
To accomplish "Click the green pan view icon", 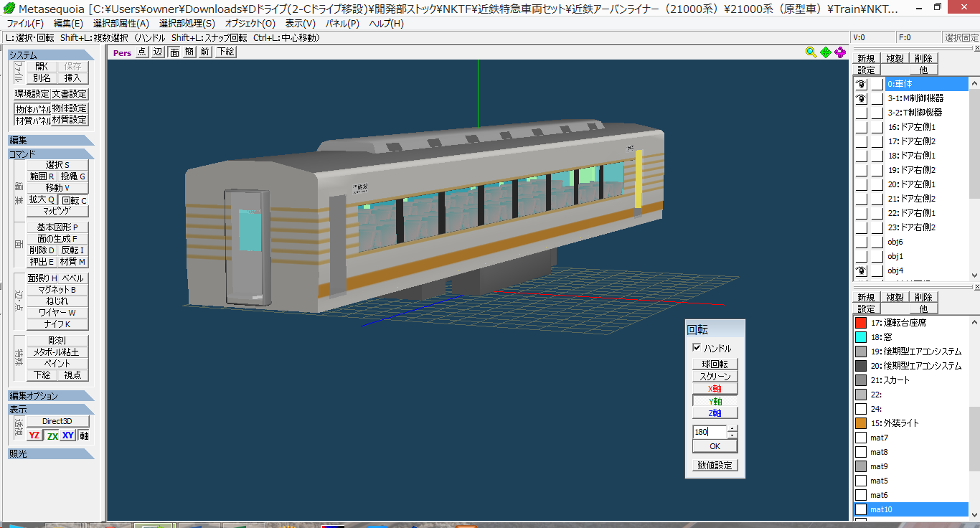I will tap(826, 52).
